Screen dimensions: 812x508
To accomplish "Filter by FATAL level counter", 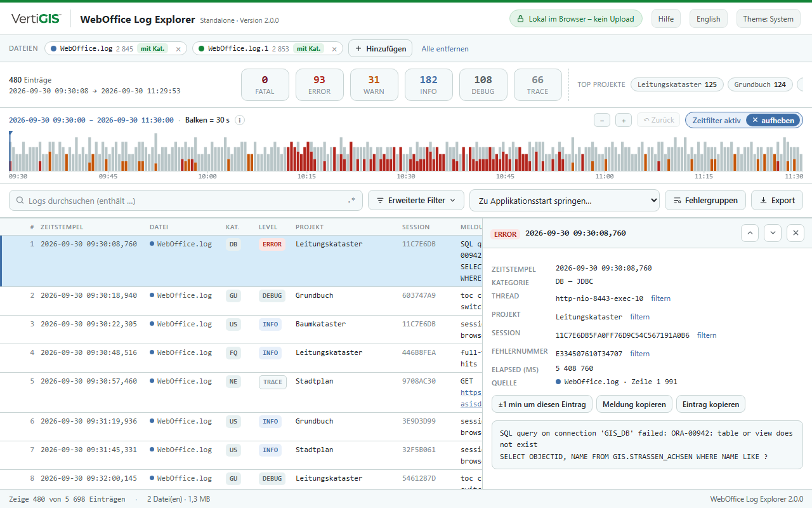I will click(x=265, y=85).
